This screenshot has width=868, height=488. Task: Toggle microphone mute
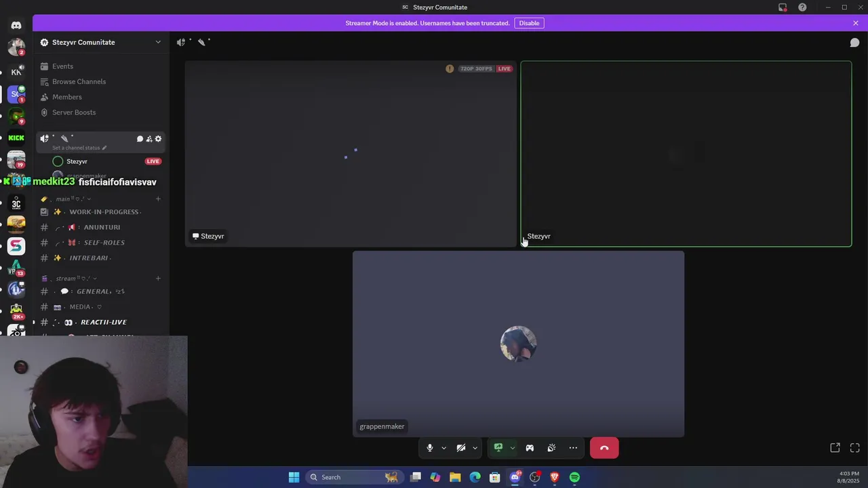[x=429, y=448]
